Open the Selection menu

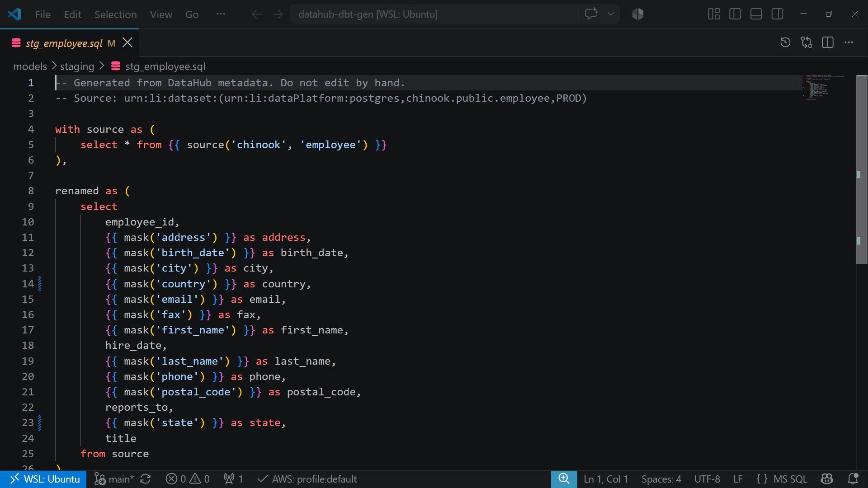click(115, 14)
